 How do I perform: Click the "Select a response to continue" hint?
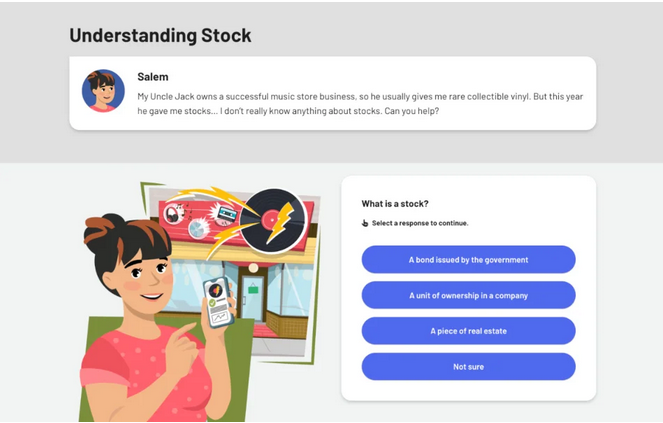[420, 223]
